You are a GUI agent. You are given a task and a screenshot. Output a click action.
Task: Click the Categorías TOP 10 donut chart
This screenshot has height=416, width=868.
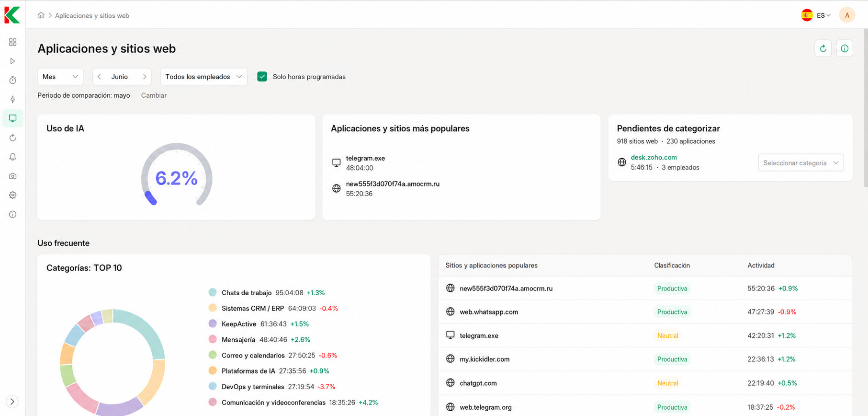coord(113,362)
